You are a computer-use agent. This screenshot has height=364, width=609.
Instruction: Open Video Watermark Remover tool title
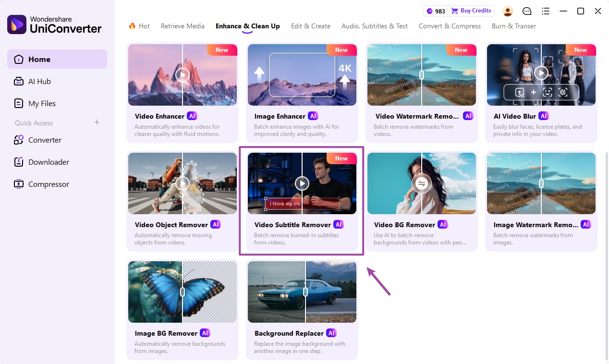(417, 116)
